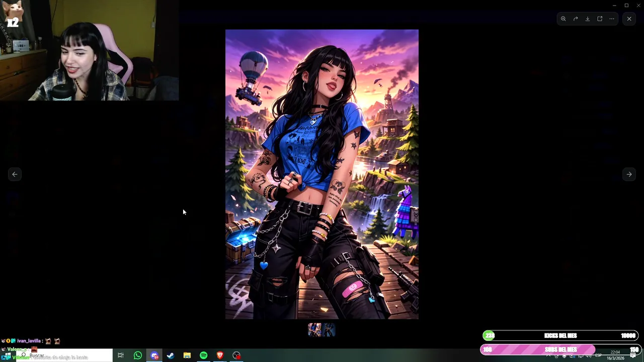Go to the next image with right arrow
Screen dimensions: 644x362
(629, 174)
